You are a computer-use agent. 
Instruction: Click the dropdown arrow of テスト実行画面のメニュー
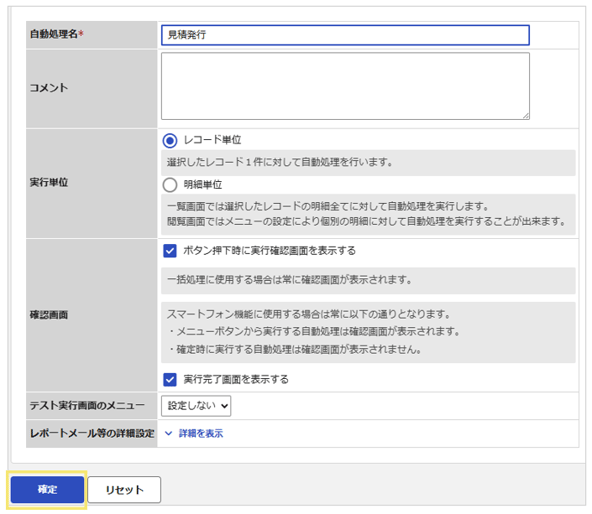click(x=224, y=406)
